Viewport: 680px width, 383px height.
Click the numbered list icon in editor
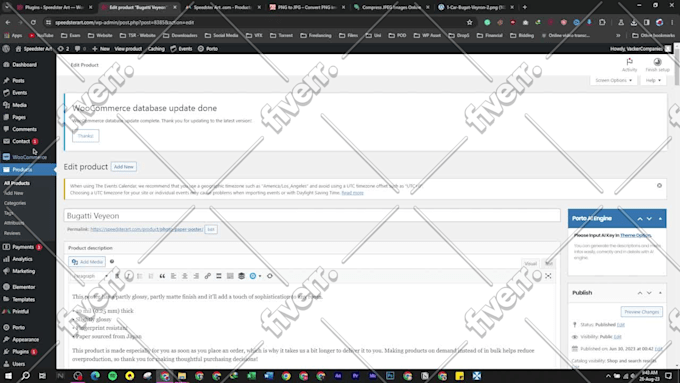click(151, 276)
